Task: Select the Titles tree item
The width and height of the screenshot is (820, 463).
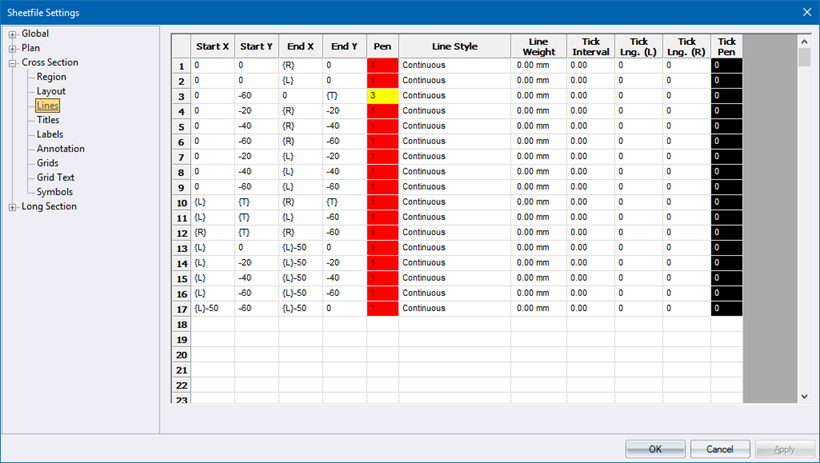Action: click(x=48, y=120)
